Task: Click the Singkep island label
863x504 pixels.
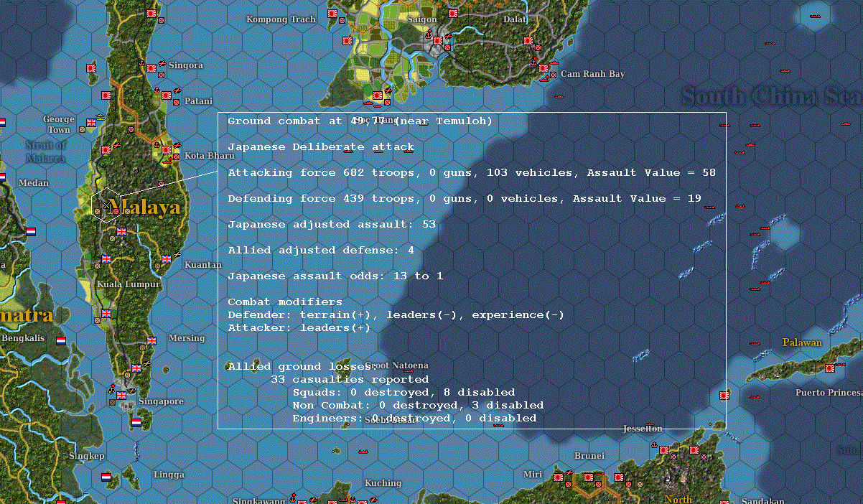Action: [x=87, y=456]
